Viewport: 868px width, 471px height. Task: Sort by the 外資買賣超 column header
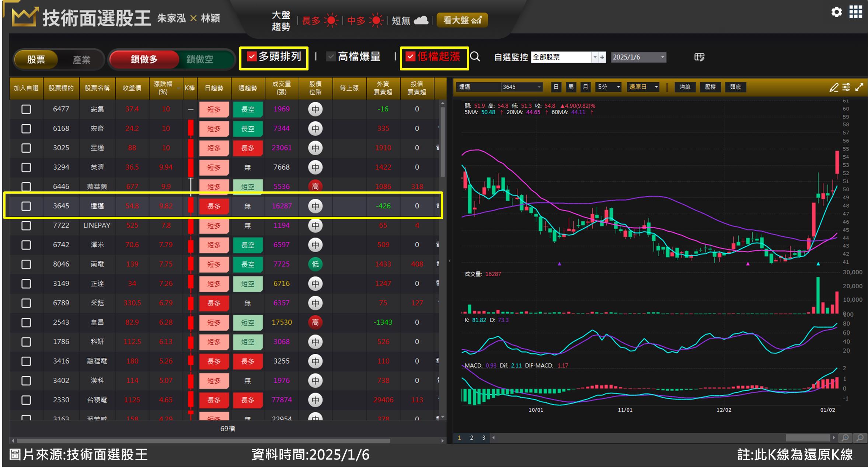click(383, 88)
